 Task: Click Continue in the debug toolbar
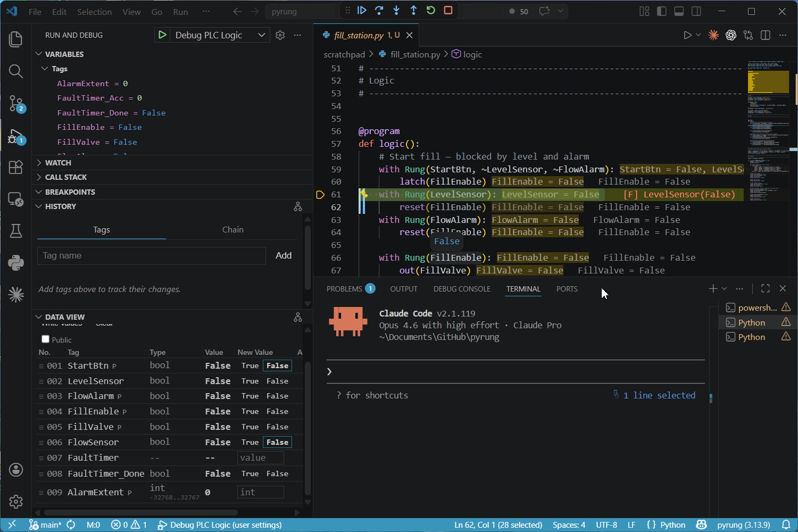[362, 11]
